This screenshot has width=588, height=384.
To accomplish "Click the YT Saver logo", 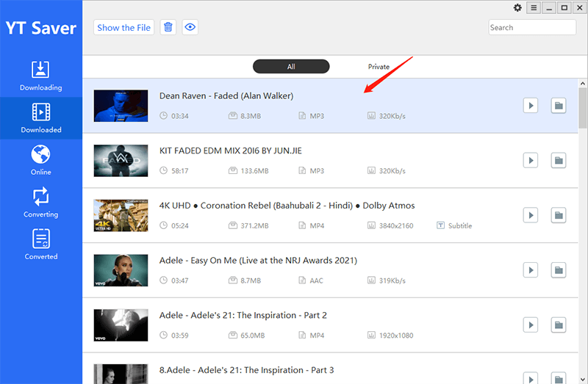I will click(x=41, y=28).
